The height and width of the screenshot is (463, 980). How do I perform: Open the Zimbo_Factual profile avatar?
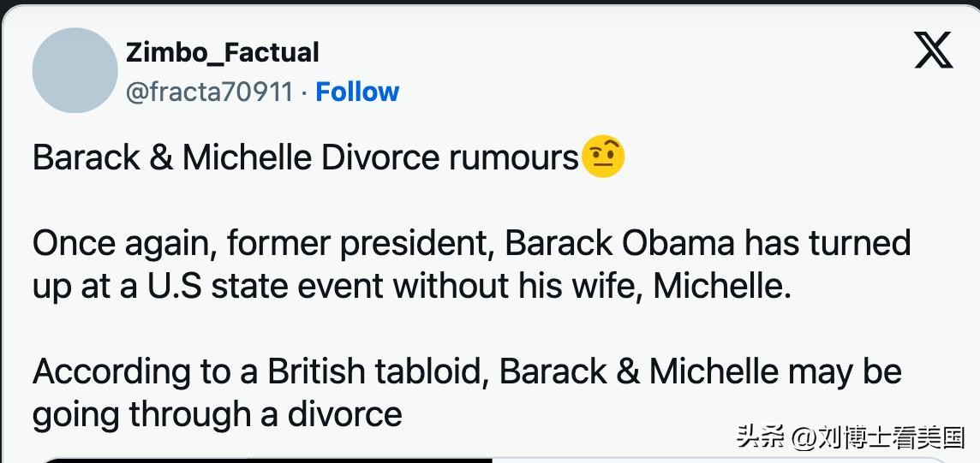click(75, 70)
